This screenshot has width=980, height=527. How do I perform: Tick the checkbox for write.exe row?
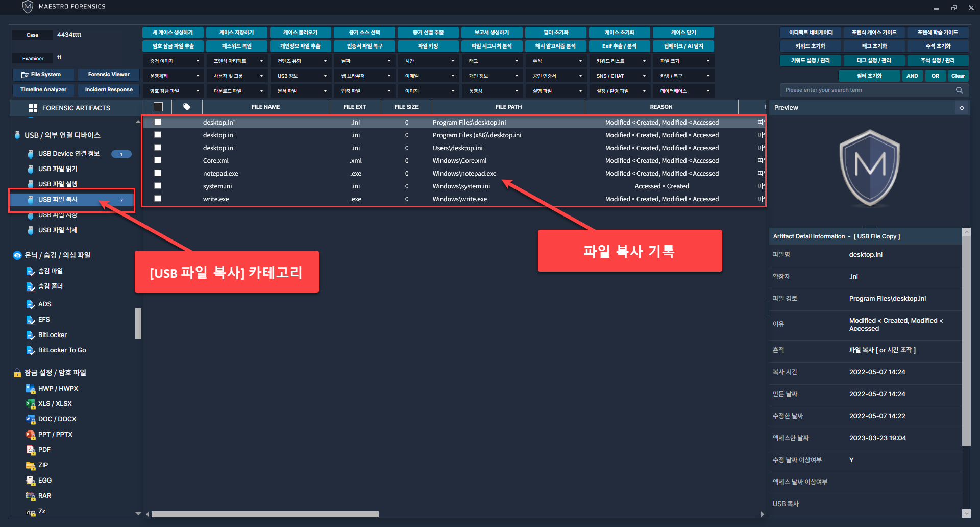158,199
